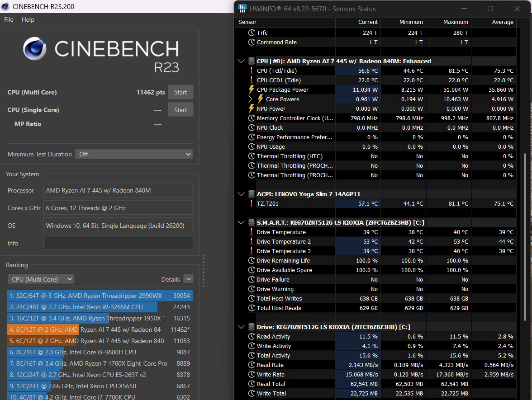Select ranking entry scoring 11053
This screenshot has height=400, width=532.
100,341
